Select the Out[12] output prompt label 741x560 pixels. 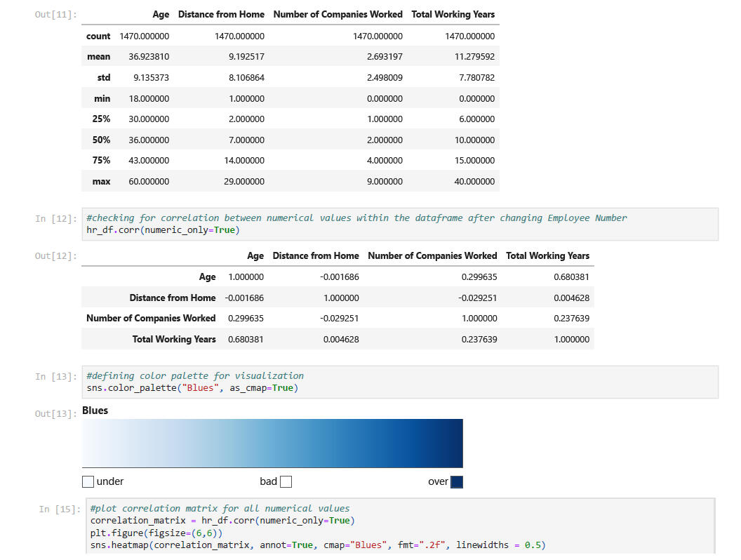(x=55, y=255)
